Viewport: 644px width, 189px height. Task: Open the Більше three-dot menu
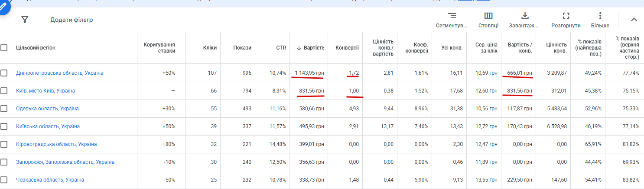point(600,16)
